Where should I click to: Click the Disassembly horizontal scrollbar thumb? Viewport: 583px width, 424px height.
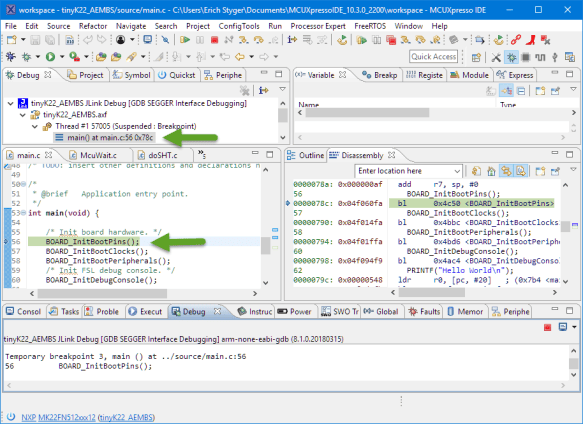pos(431,292)
